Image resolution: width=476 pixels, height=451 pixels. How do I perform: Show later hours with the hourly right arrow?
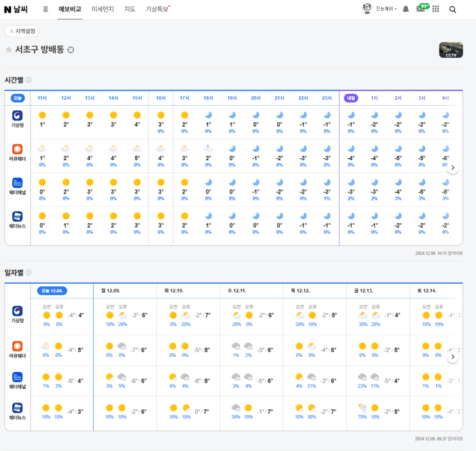pyautogui.click(x=452, y=168)
